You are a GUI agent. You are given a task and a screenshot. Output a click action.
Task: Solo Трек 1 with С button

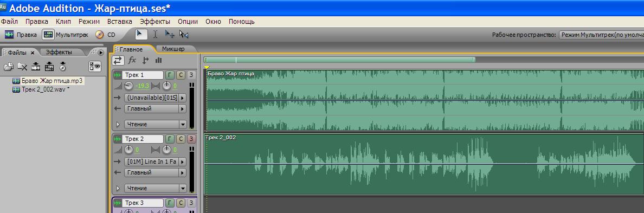tap(181, 75)
